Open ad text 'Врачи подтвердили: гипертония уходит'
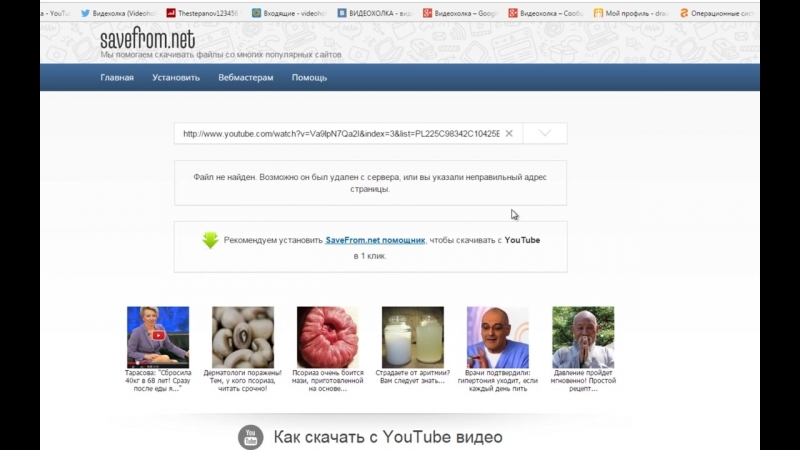The image size is (800, 450). click(x=497, y=381)
